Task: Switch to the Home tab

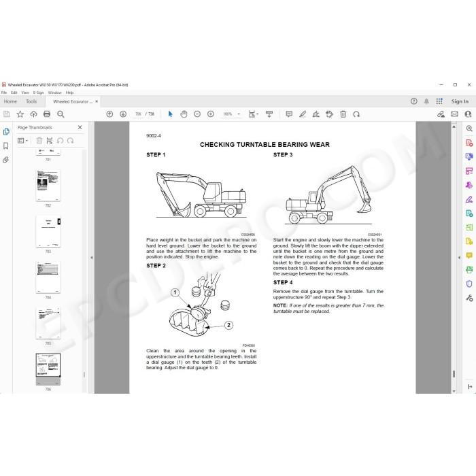Action: point(10,101)
